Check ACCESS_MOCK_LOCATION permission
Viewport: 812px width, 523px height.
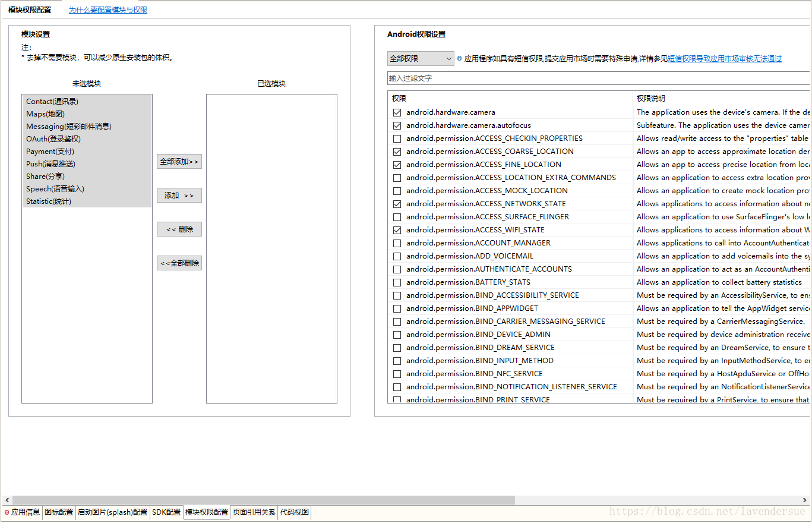(397, 191)
